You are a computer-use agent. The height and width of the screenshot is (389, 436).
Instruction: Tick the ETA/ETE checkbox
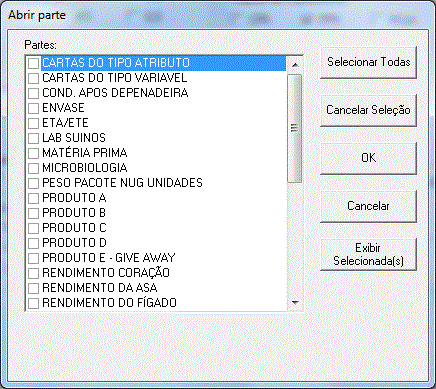pos(33,123)
